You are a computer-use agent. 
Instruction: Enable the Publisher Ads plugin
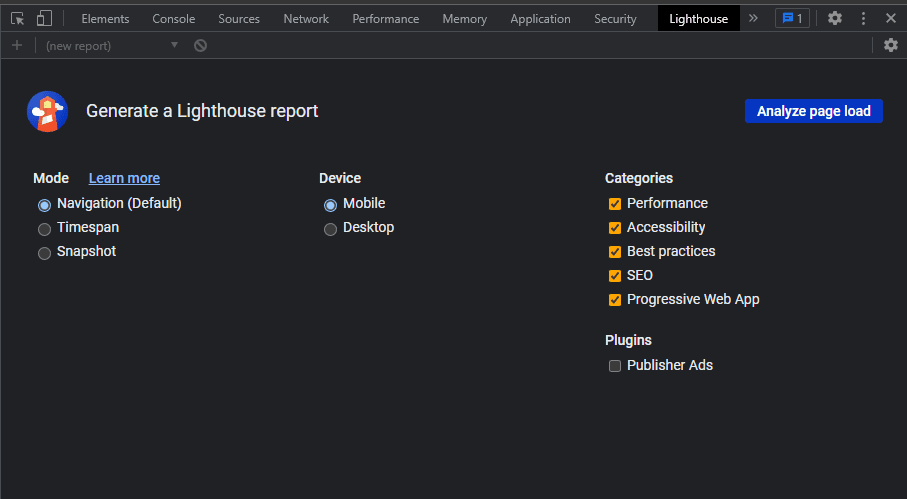(x=615, y=365)
